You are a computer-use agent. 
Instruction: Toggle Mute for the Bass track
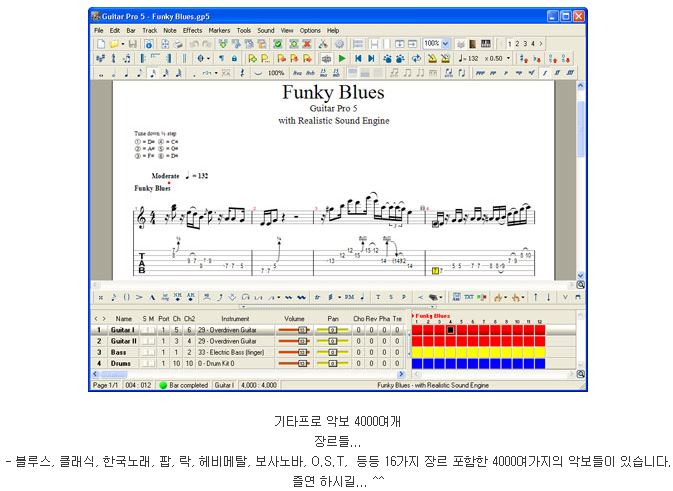pos(152,352)
